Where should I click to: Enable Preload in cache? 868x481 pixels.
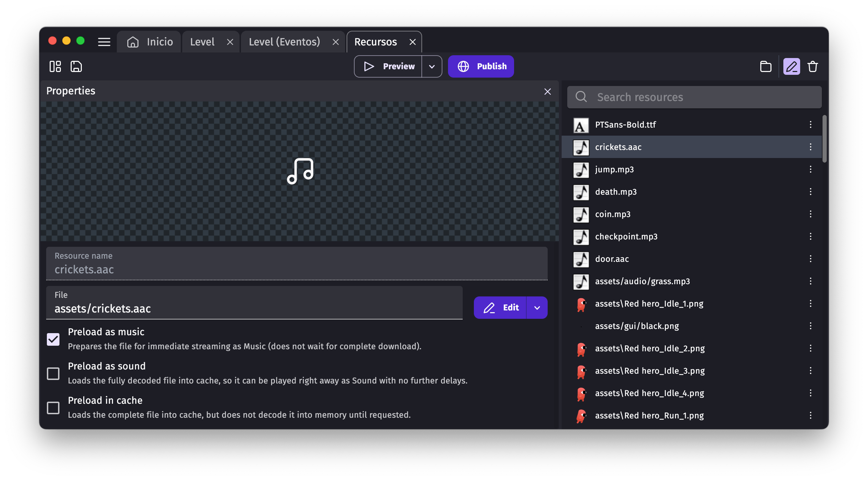53,408
